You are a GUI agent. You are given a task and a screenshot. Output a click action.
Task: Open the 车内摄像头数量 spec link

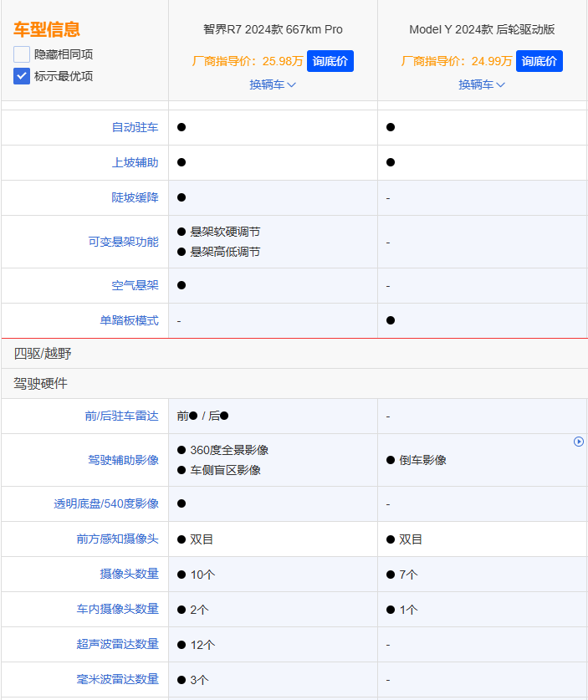pos(117,609)
